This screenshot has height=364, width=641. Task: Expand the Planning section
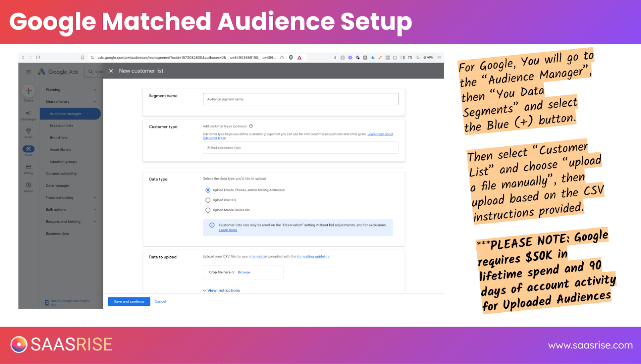point(71,90)
